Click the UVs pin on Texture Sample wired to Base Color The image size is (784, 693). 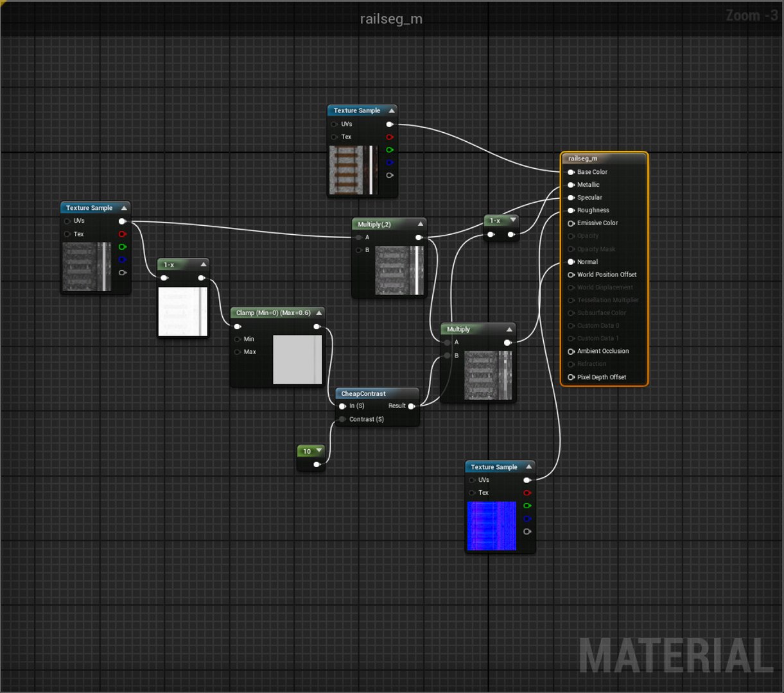coord(334,124)
